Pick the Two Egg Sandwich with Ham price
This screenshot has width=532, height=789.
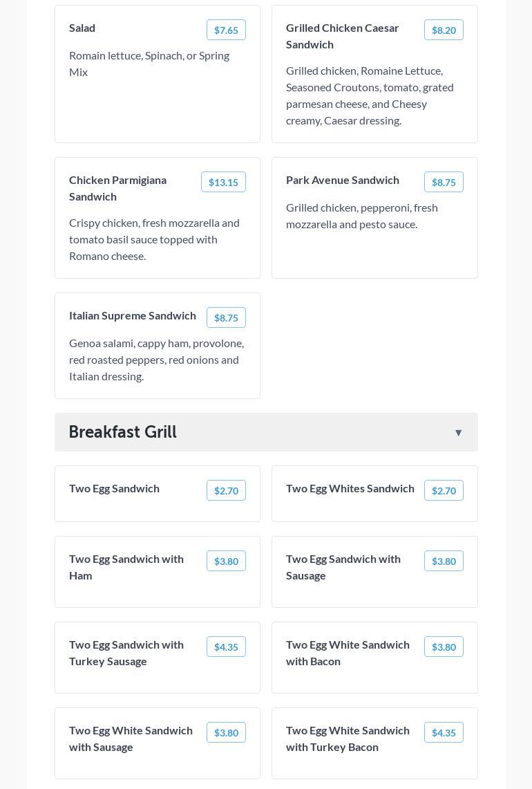pos(226,561)
